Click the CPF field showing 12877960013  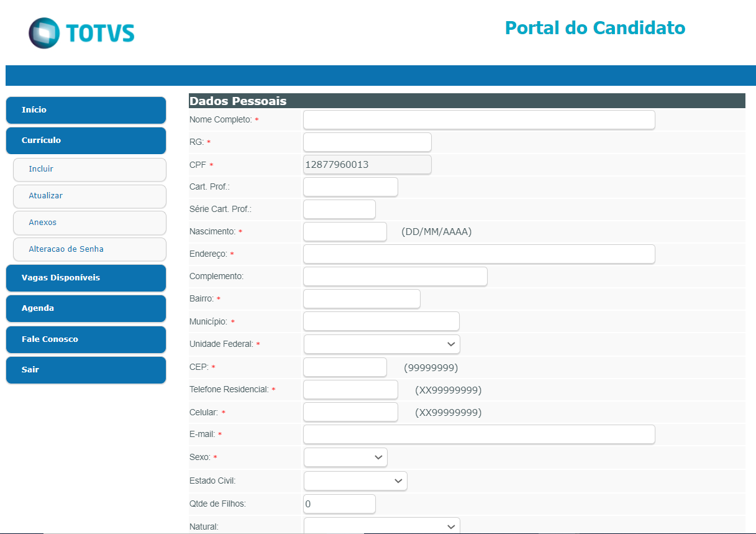click(x=367, y=165)
